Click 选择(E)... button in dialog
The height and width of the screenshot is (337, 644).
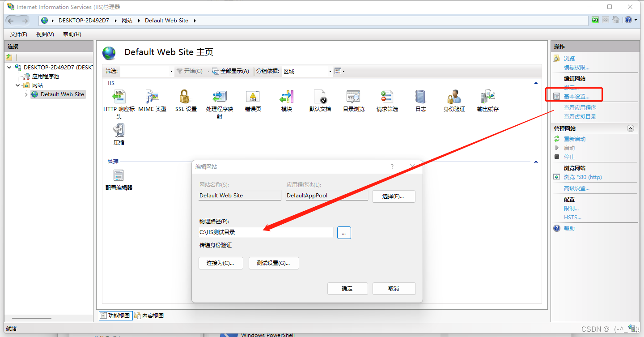click(x=394, y=196)
